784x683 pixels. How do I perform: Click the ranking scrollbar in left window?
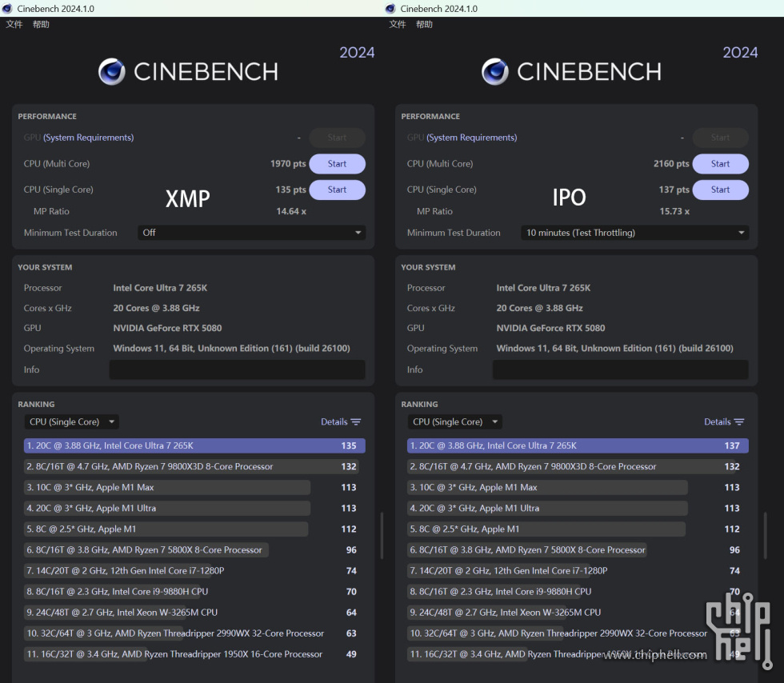coord(382,535)
